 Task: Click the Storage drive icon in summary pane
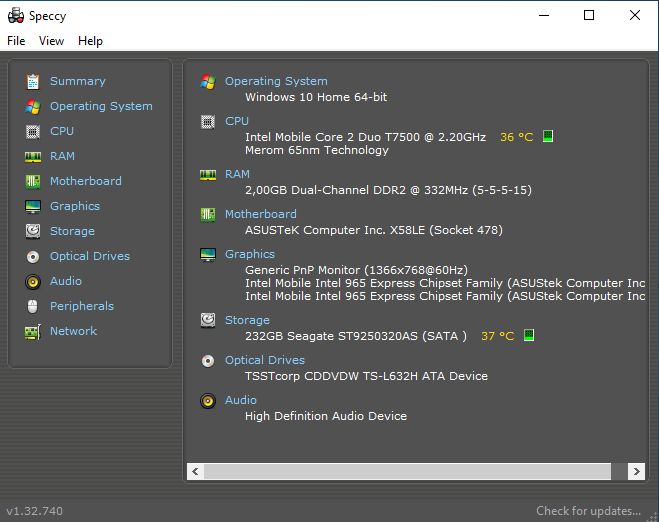208,321
